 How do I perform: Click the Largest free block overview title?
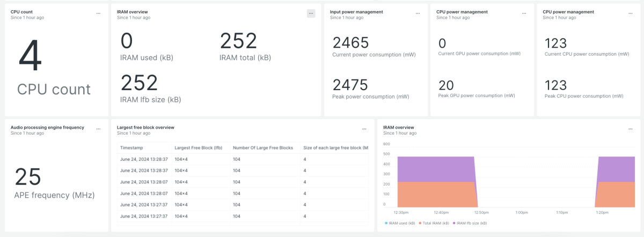[145, 128]
